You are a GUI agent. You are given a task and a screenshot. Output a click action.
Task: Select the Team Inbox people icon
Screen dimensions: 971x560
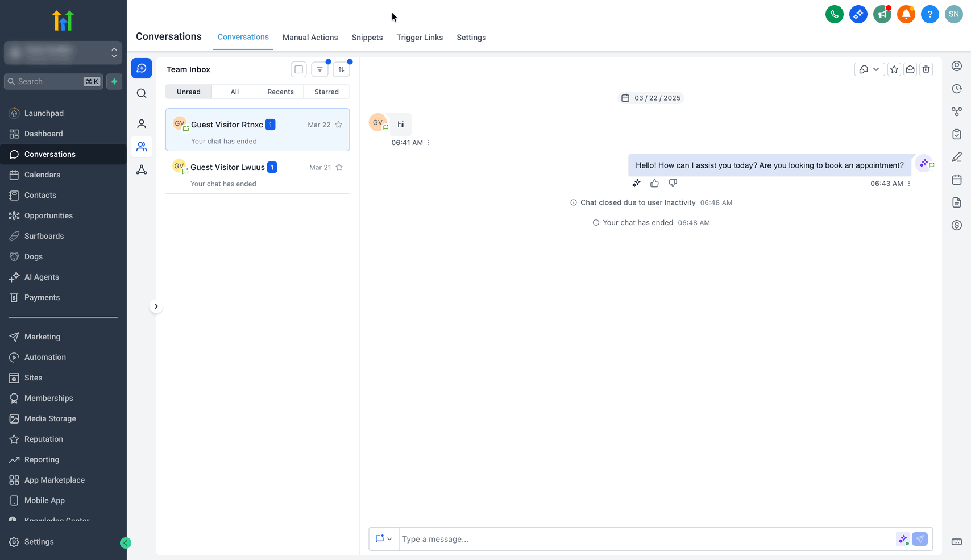(x=142, y=147)
